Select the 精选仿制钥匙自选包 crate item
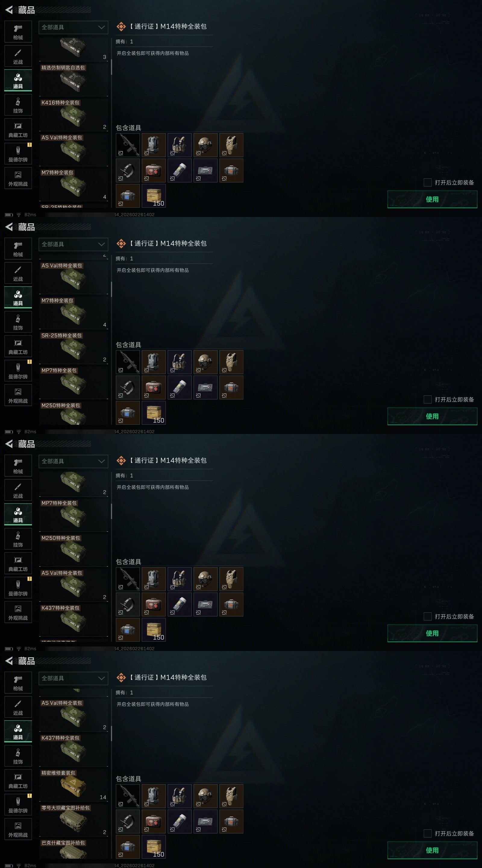482x868 pixels. (x=74, y=80)
